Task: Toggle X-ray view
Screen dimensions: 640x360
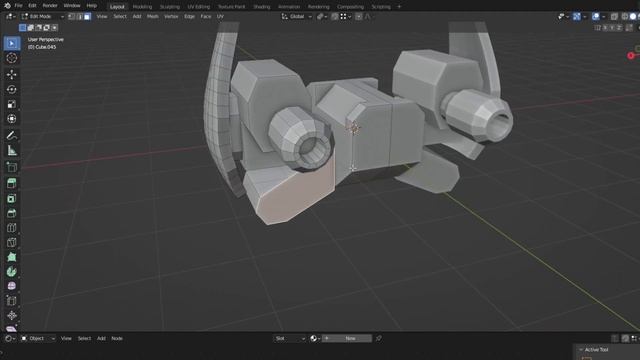Action: [x=614, y=16]
